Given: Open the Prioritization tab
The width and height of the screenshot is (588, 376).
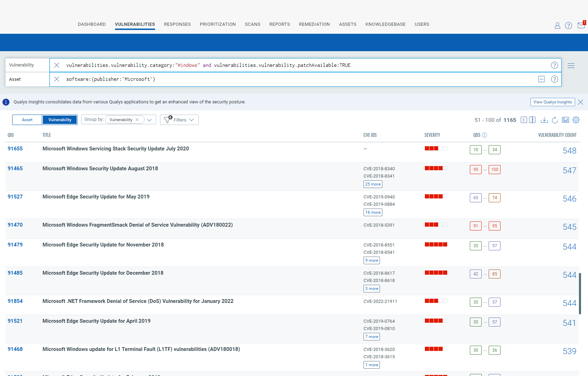Looking at the screenshot, I should pyautogui.click(x=218, y=24).
